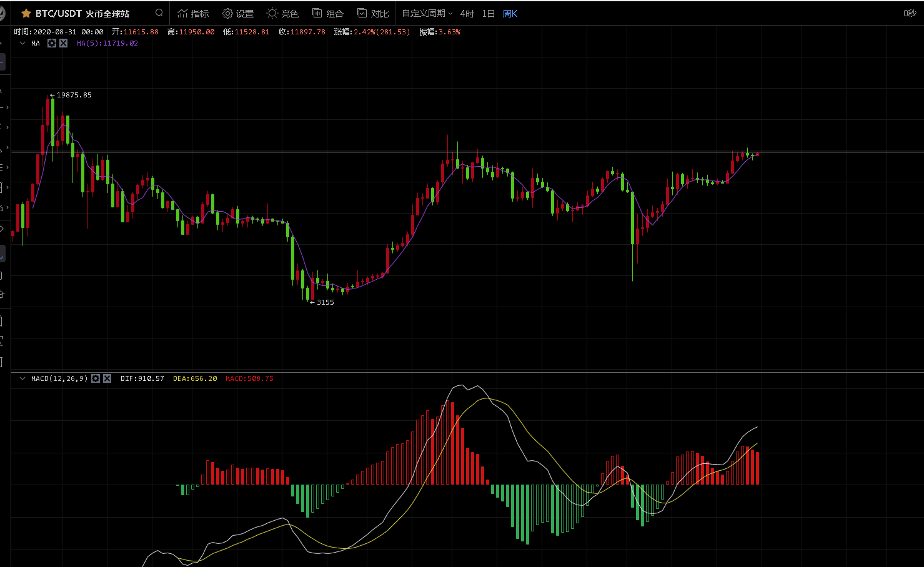
Task: Expand the 自定义周期 custom period dropdown
Action: tap(427, 13)
